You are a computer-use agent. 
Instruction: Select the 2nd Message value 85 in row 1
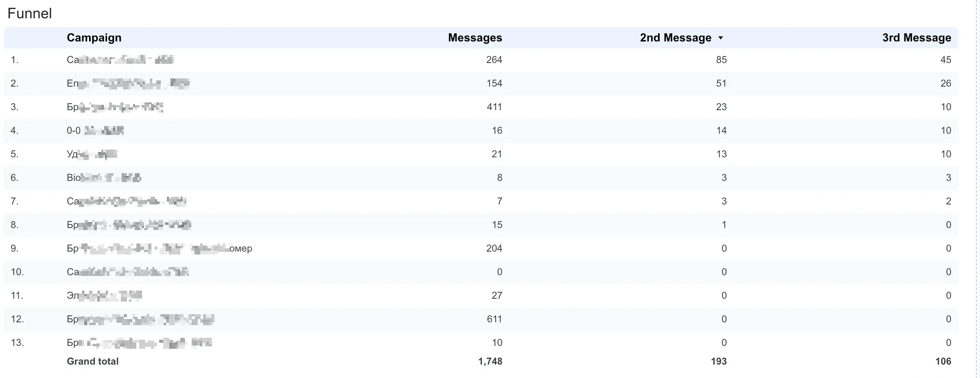pos(721,60)
